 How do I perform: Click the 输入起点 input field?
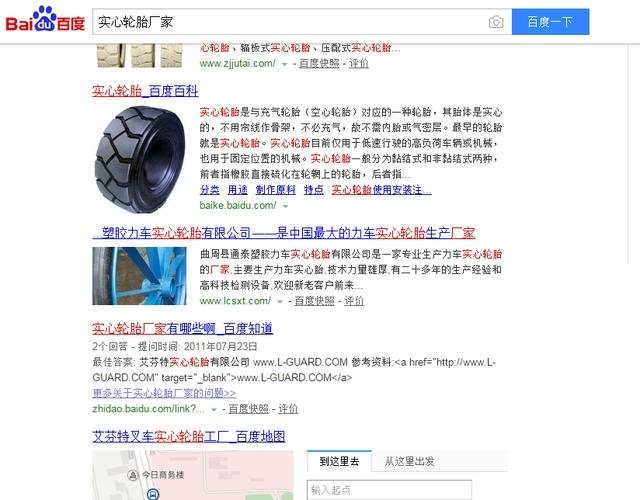(x=389, y=490)
